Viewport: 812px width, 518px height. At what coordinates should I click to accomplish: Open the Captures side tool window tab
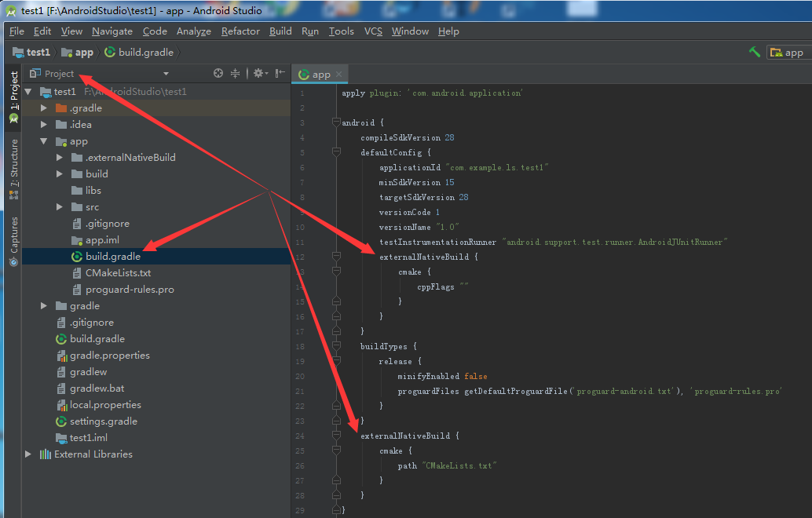13,242
